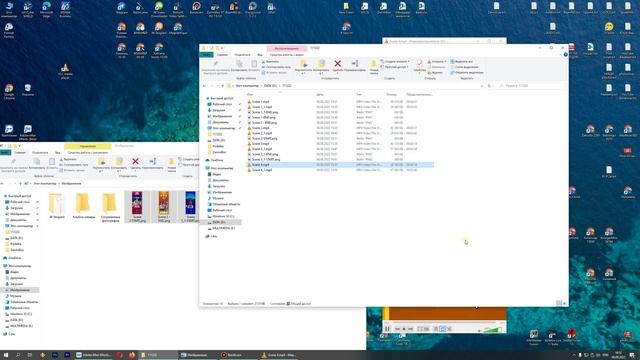
Task: Open 'Альбом камеры' folder in Pictures window
Action: [83, 206]
